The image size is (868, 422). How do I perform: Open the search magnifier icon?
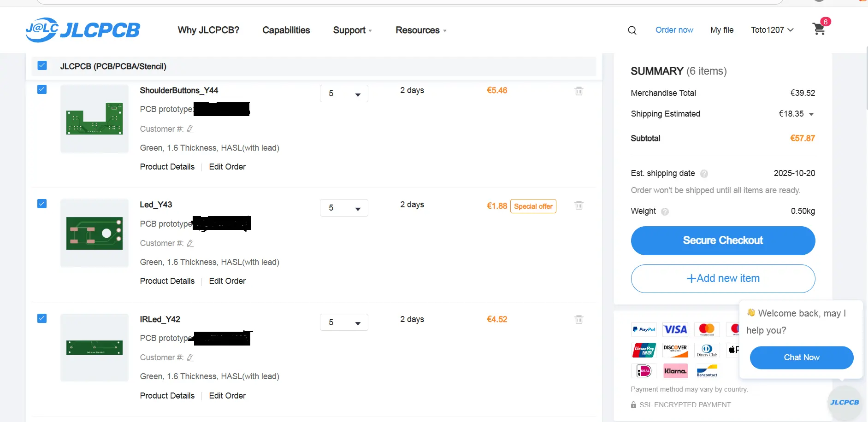point(632,30)
